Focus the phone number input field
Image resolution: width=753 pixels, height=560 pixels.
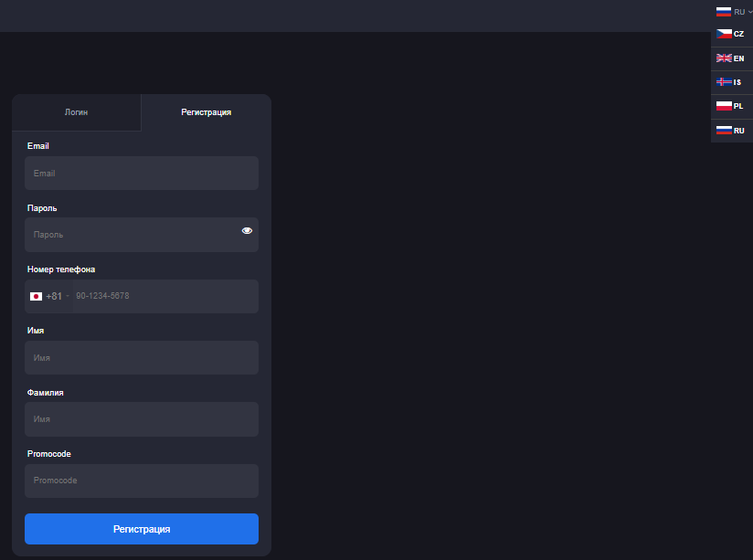click(164, 297)
